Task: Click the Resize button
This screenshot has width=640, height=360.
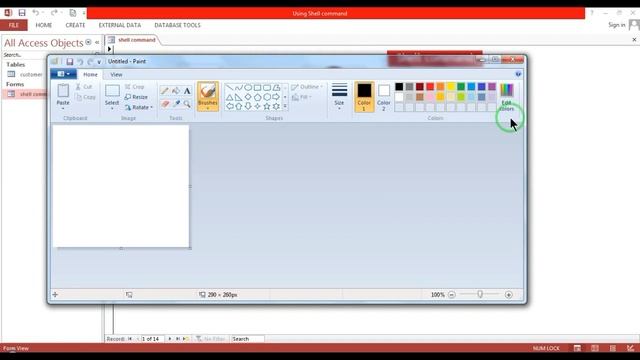Action: [136, 97]
